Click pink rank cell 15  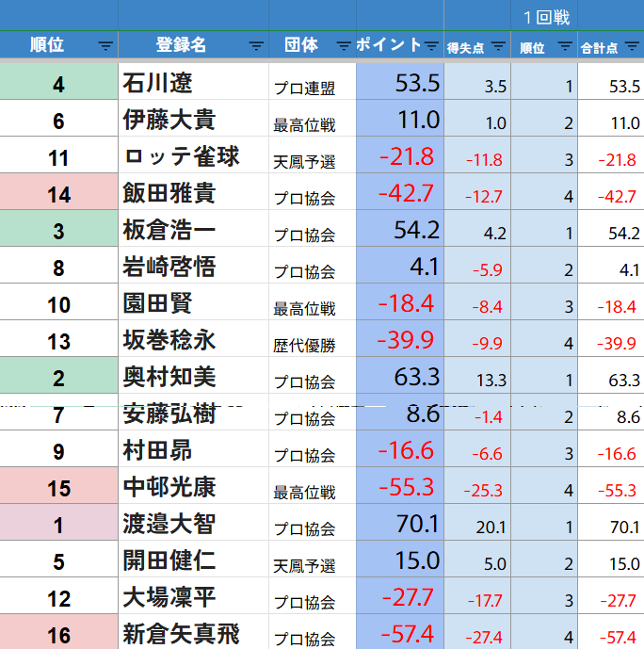(58, 486)
